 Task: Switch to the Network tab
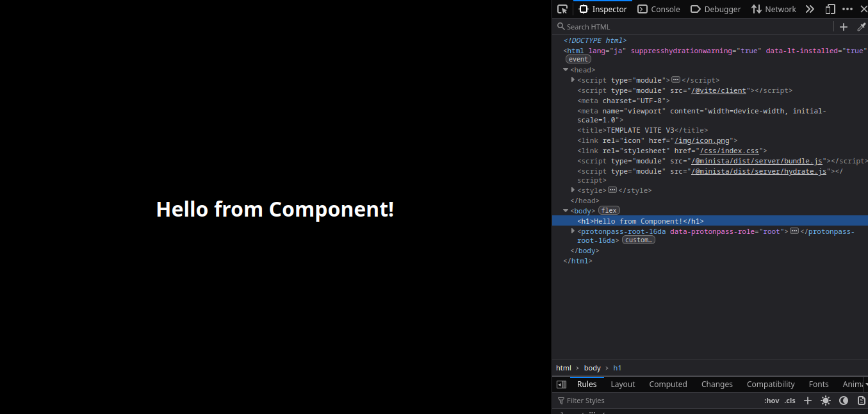coord(773,9)
